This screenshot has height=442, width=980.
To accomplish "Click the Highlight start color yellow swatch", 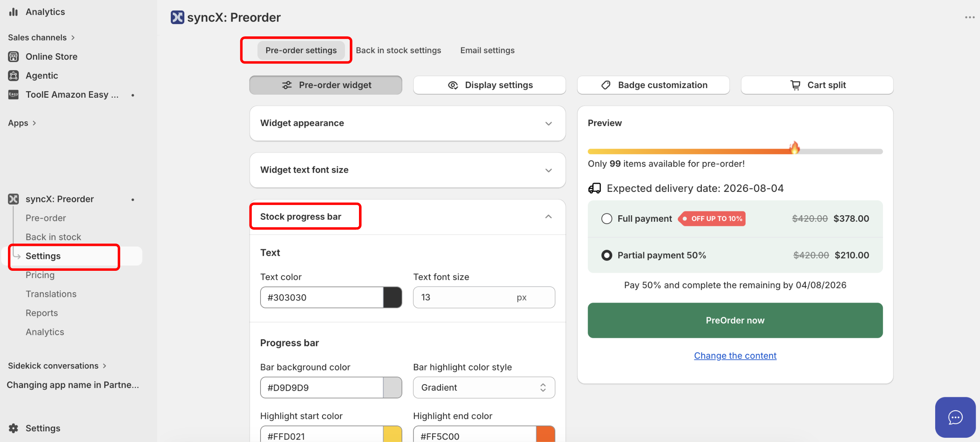I will 393,434.
